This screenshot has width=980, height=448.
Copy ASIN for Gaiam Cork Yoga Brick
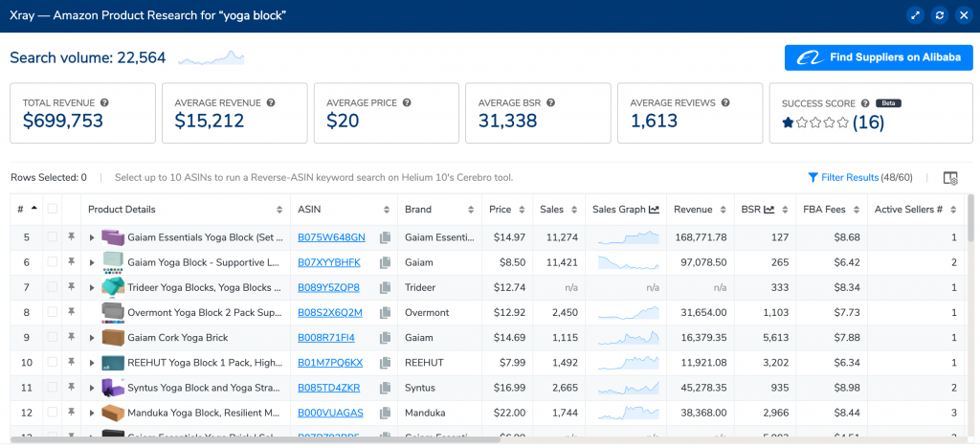pos(385,337)
